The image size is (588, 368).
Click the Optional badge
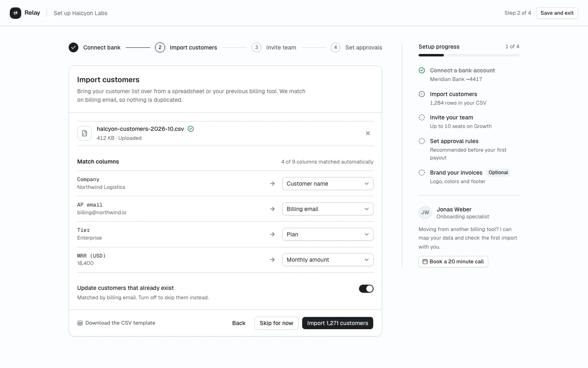[x=498, y=173]
